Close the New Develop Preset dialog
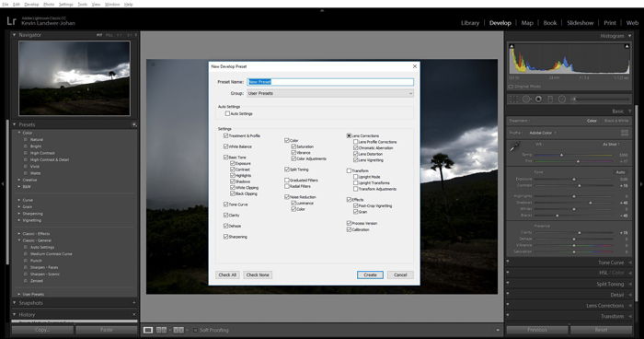This screenshot has height=339, width=644. tap(414, 66)
